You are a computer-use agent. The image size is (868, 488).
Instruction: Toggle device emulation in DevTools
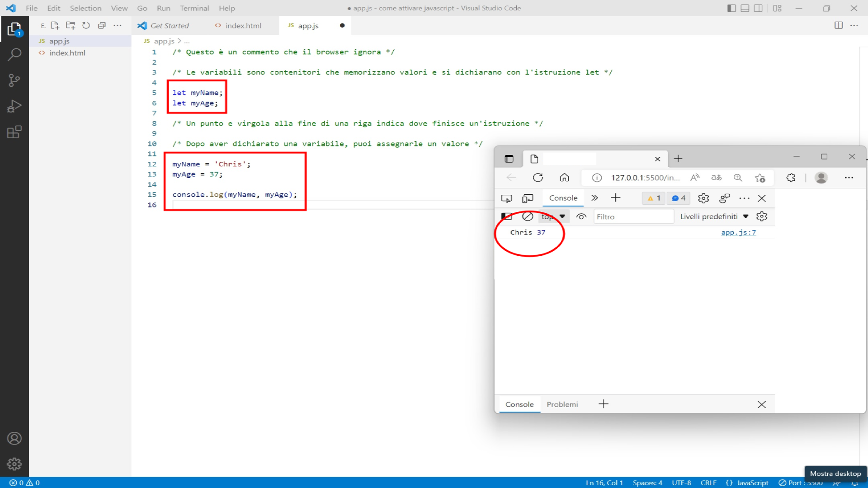coord(528,198)
